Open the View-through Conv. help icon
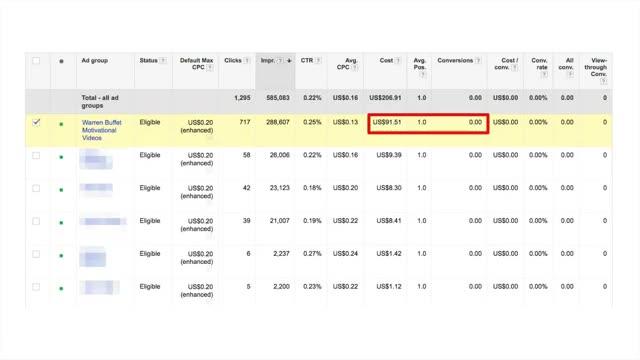 (x=604, y=82)
